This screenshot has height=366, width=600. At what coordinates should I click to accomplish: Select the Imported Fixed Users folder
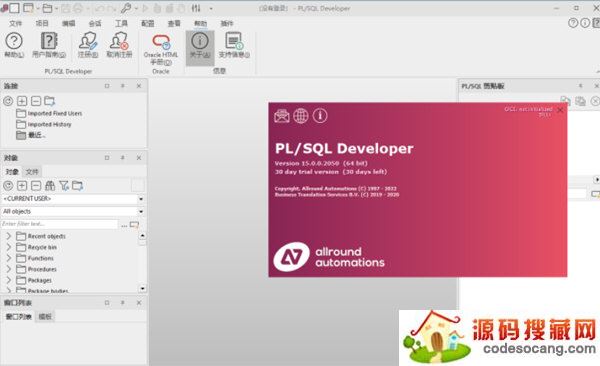click(49, 113)
